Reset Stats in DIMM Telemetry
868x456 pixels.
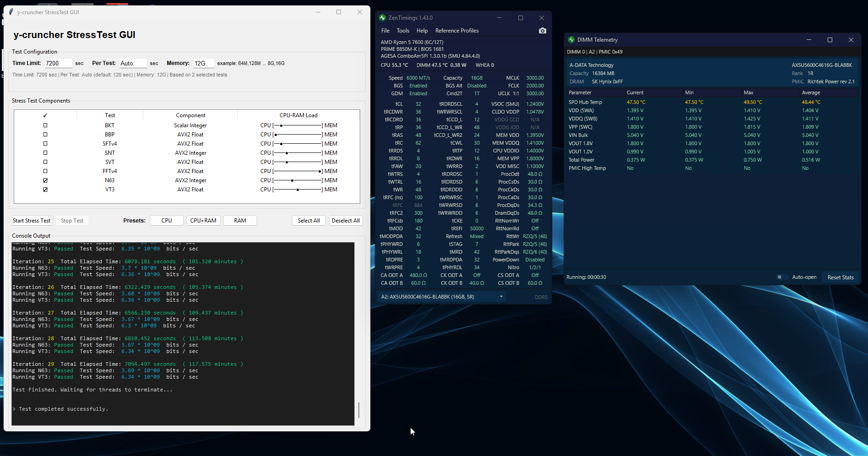841,277
